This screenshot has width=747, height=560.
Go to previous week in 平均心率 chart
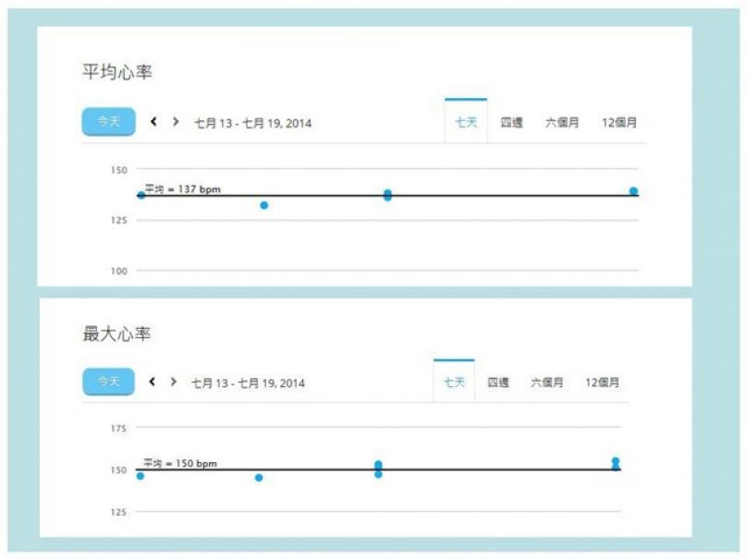tap(153, 122)
